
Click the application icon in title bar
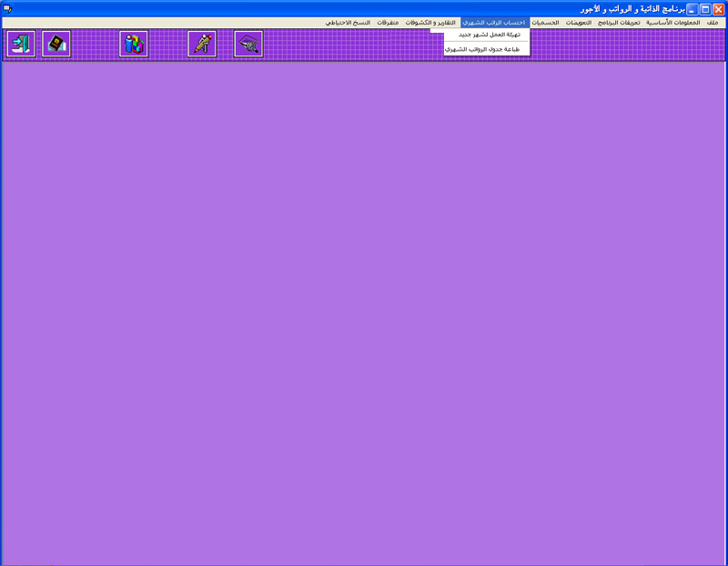point(8,8)
